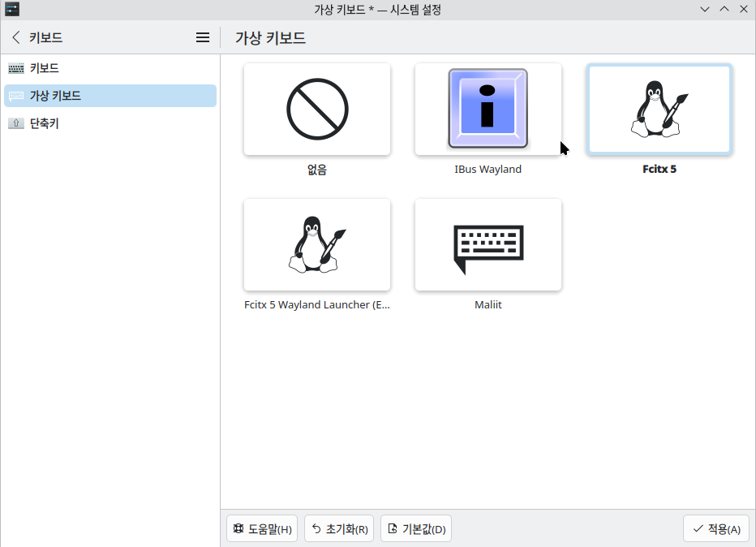Viewport: 756px width, 547px height.
Task: Click the bold Fcitx 5 label
Action: point(659,170)
